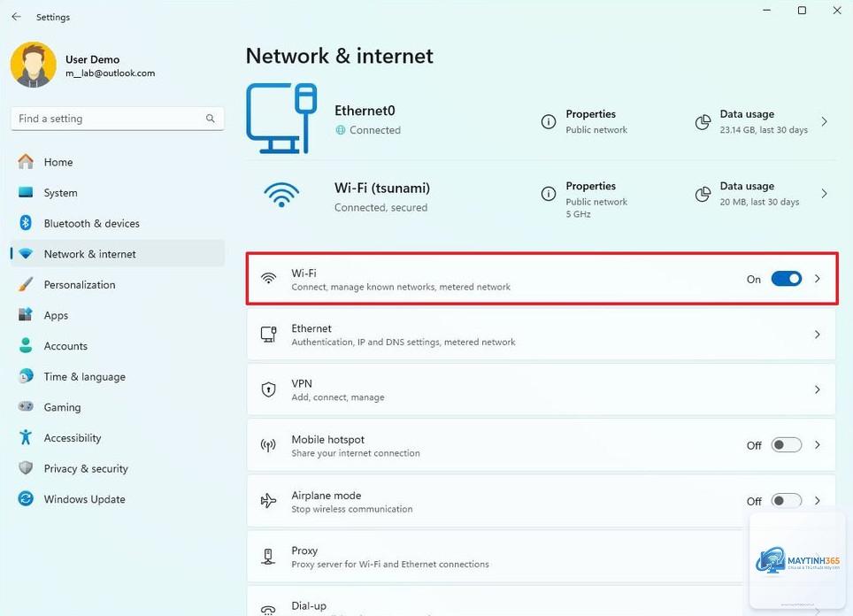Click the Home house icon

click(x=26, y=162)
